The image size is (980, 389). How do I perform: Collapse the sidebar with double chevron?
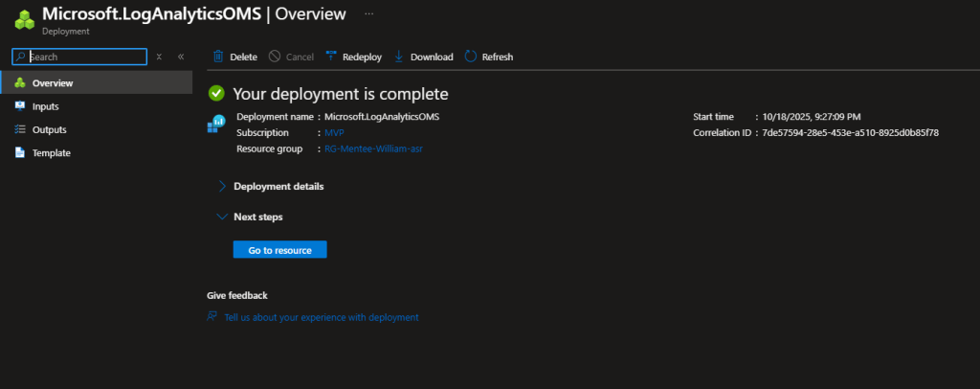coord(181,57)
